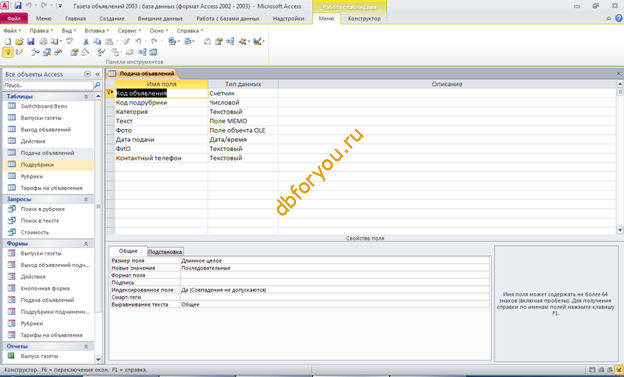
Task: Open the Конструктор ribbon tab
Action: 364,19
